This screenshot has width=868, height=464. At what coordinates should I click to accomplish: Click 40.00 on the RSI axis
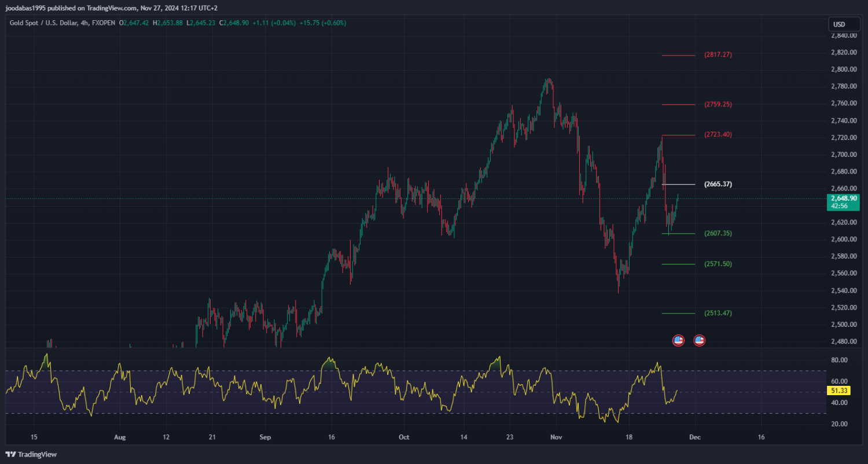click(840, 403)
